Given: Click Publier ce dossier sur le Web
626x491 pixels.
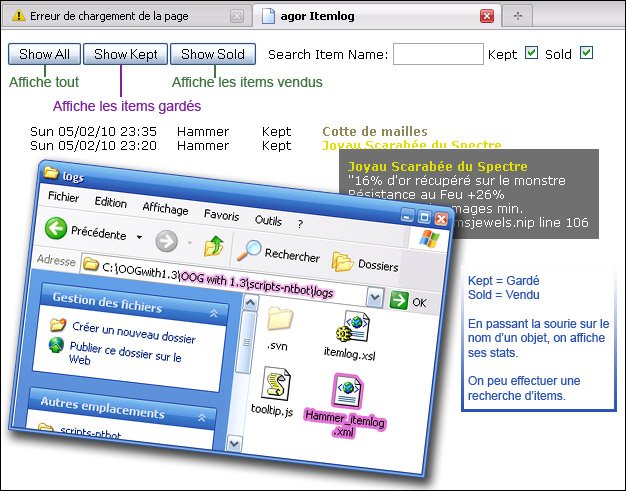Looking at the screenshot, I should coord(125,354).
